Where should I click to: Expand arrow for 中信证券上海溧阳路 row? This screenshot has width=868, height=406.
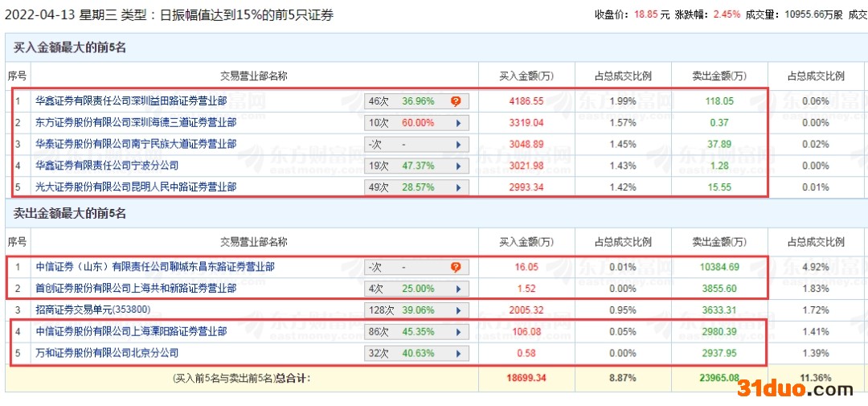click(458, 331)
